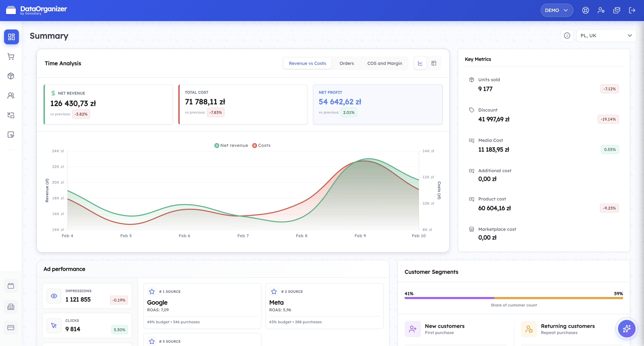Open user settings from the top bar
This screenshot has height=346, width=644.
click(x=601, y=10)
